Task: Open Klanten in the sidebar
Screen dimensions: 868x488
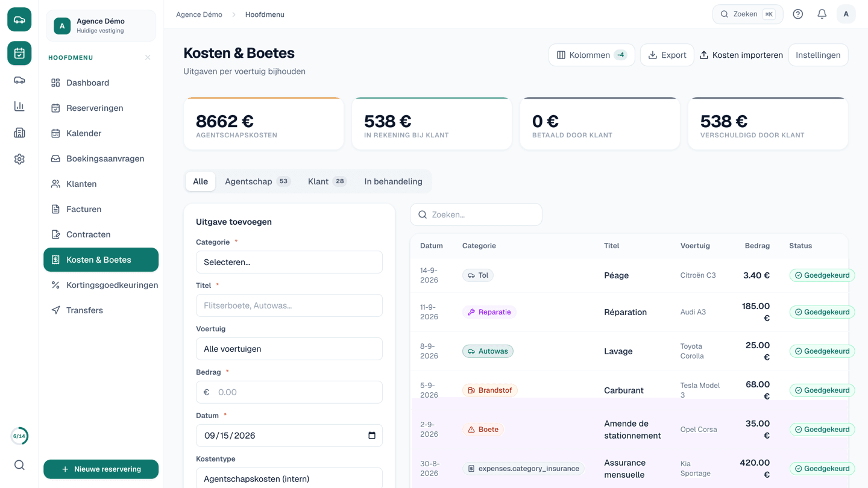Action: pos(101,184)
